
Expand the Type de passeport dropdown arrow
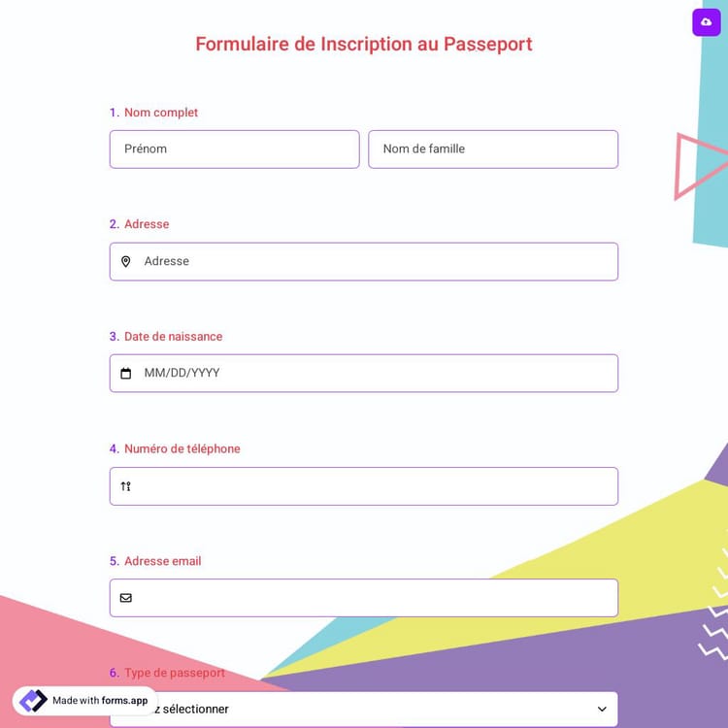click(602, 710)
